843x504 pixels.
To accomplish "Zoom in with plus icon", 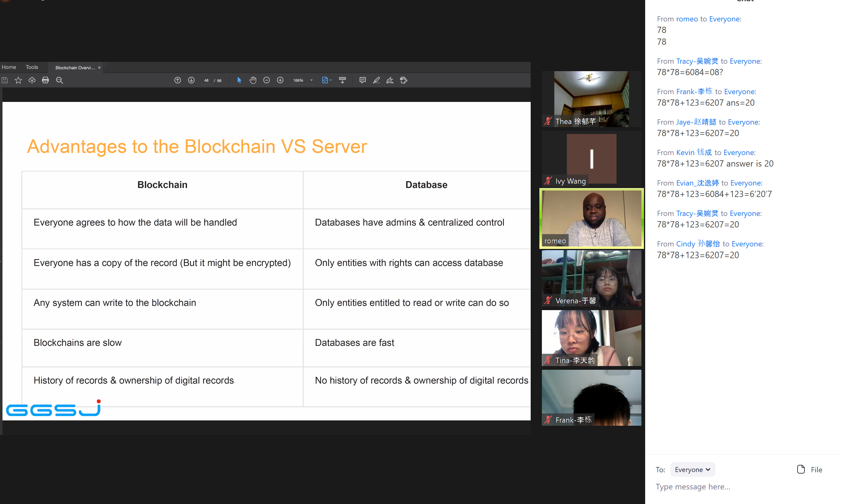I will tap(280, 80).
